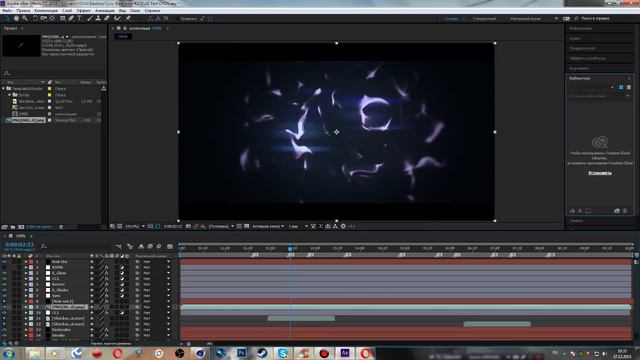
Task: Hide layer 6 S_Shake with eye
Action: [x=4, y=290]
